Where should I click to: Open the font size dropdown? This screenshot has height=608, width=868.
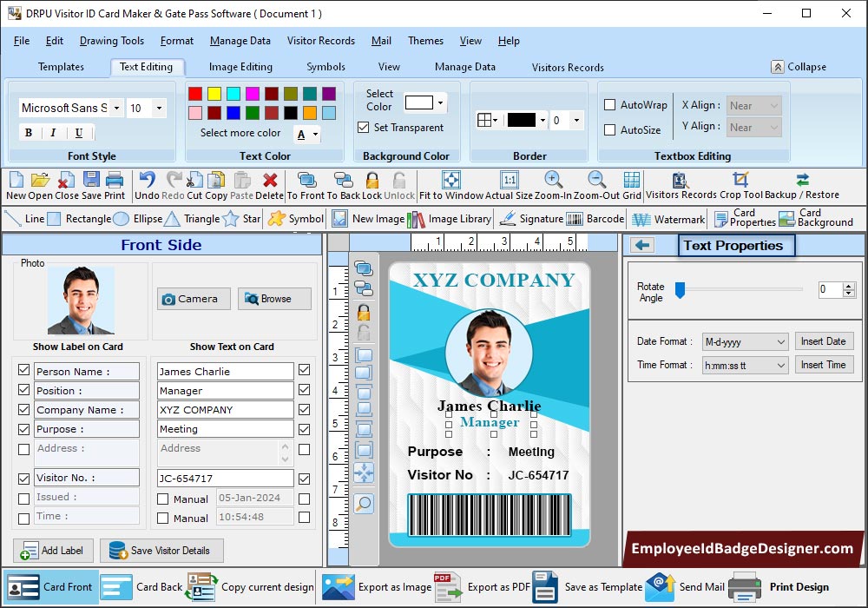coord(160,108)
